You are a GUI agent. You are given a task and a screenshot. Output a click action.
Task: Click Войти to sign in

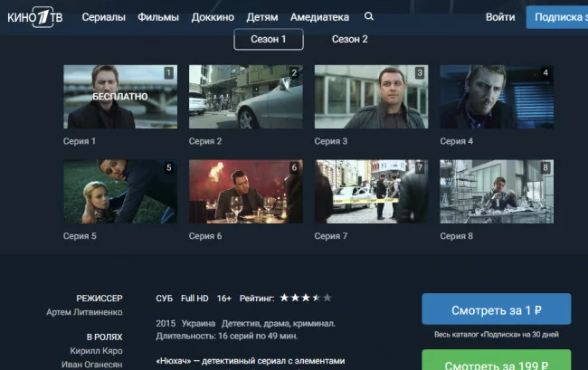500,17
